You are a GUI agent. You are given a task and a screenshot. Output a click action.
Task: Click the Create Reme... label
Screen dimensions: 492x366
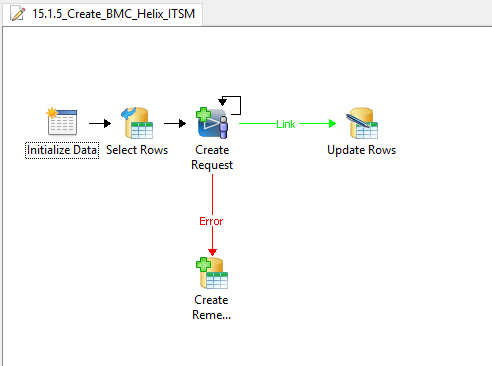[211, 307]
